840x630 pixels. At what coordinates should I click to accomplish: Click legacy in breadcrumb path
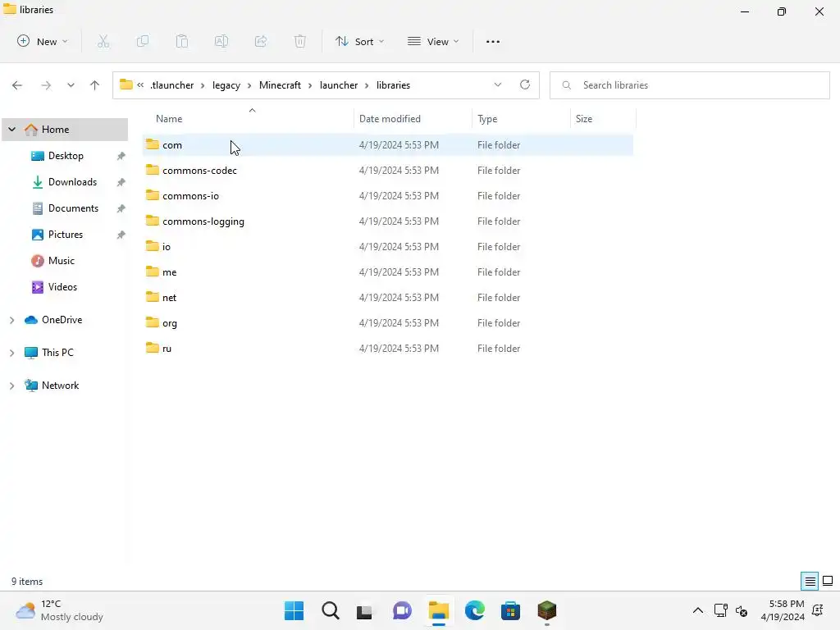click(x=226, y=85)
